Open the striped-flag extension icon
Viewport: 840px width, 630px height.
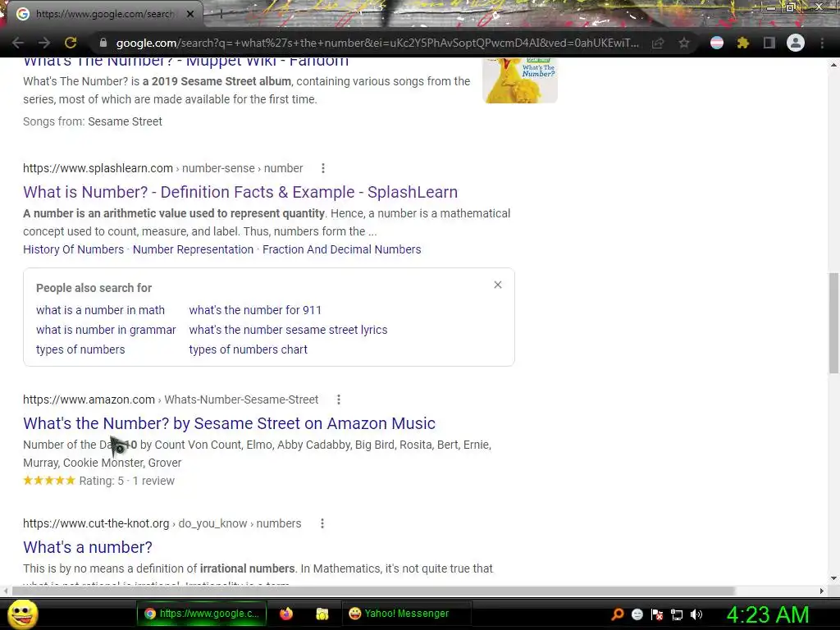click(x=717, y=43)
